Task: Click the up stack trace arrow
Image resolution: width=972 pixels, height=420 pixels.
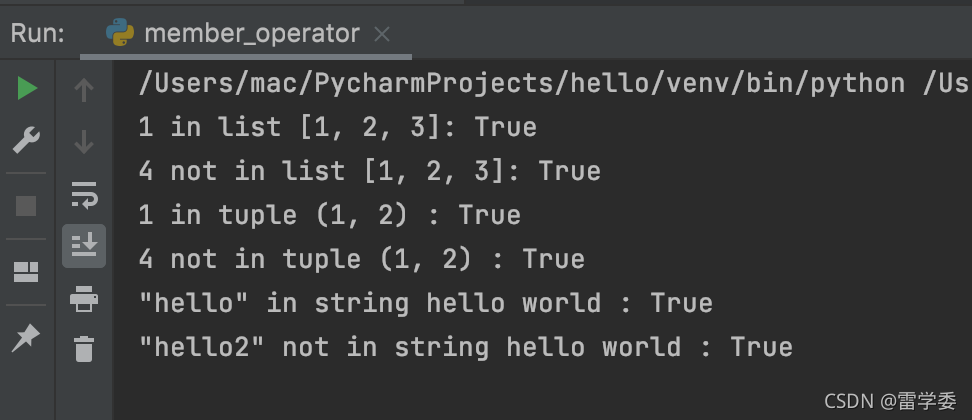Action: pyautogui.click(x=84, y=90)
